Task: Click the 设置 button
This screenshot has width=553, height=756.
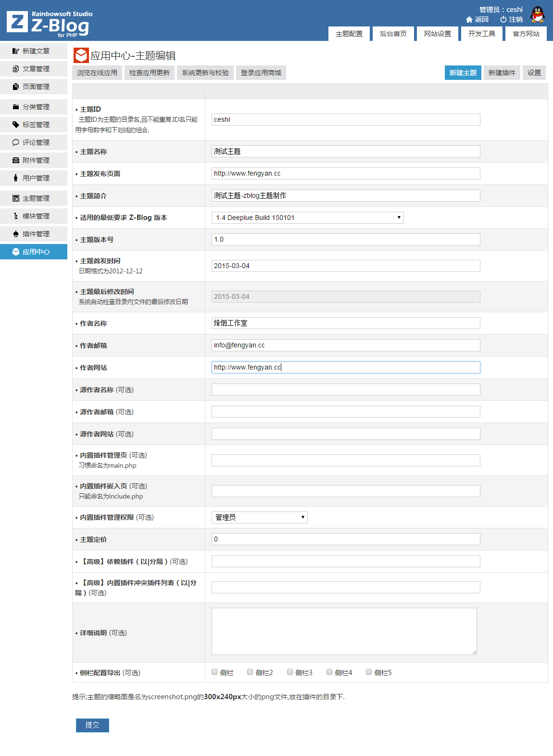Action: [534, 73]
